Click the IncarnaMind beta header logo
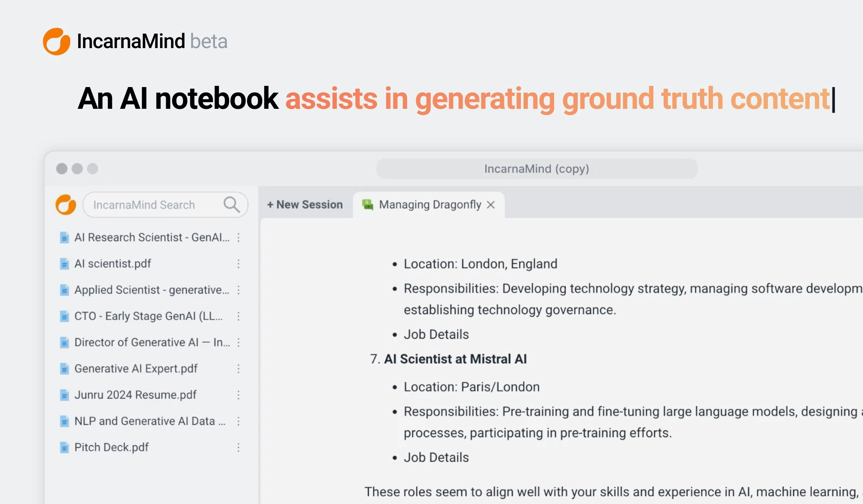This screenshot has width=863, height=504. tap(57, 41)
